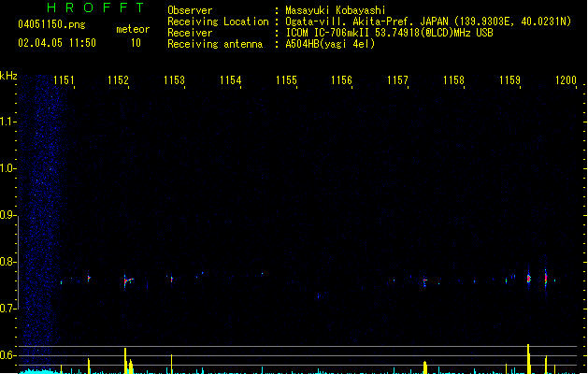Click the Receiver label
This screenshot has height=374, width=588.
coord(190,33)
